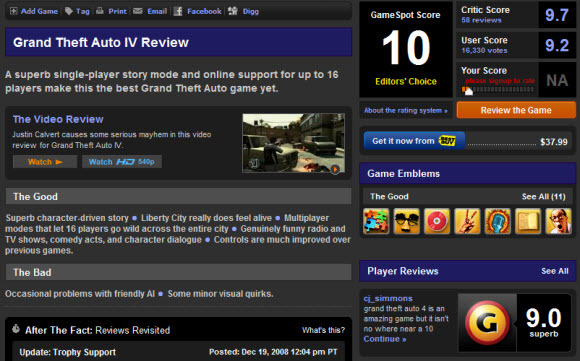Click the Editors' Choice label
This screenshot has height=361, width=580.
click(x=406, y=81)
